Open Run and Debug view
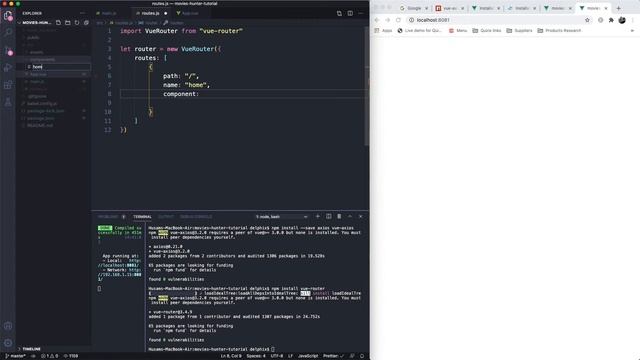 (8, 68)
